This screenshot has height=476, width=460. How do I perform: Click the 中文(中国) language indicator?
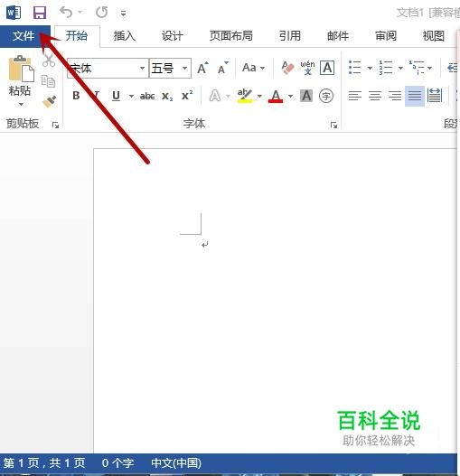(176, 463)
